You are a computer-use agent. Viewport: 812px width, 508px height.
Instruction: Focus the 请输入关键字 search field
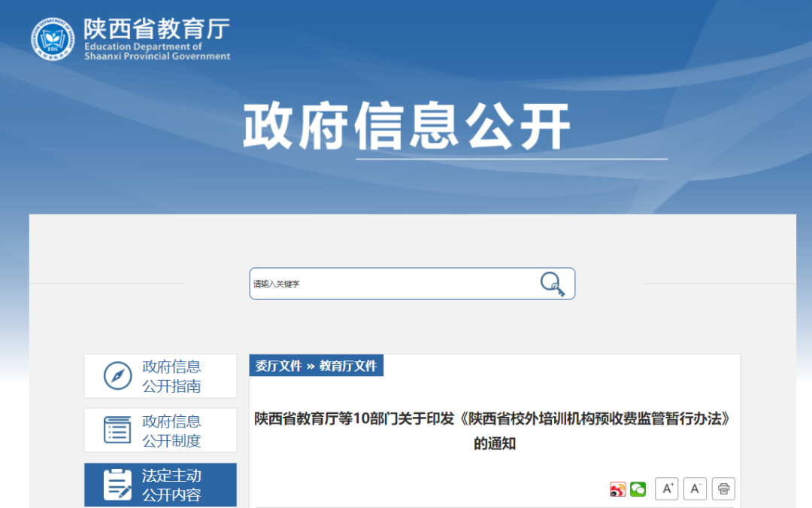[391, 284]
